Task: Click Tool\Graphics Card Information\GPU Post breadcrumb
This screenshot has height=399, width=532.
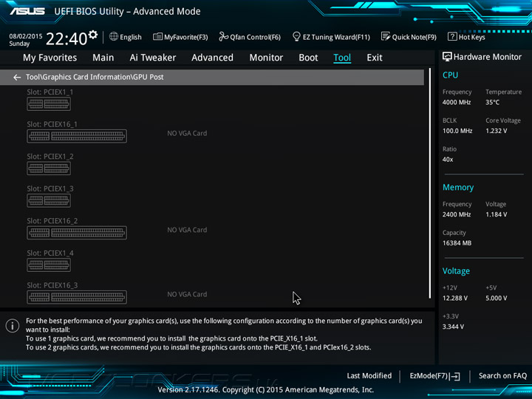Action: pos(95,77)
